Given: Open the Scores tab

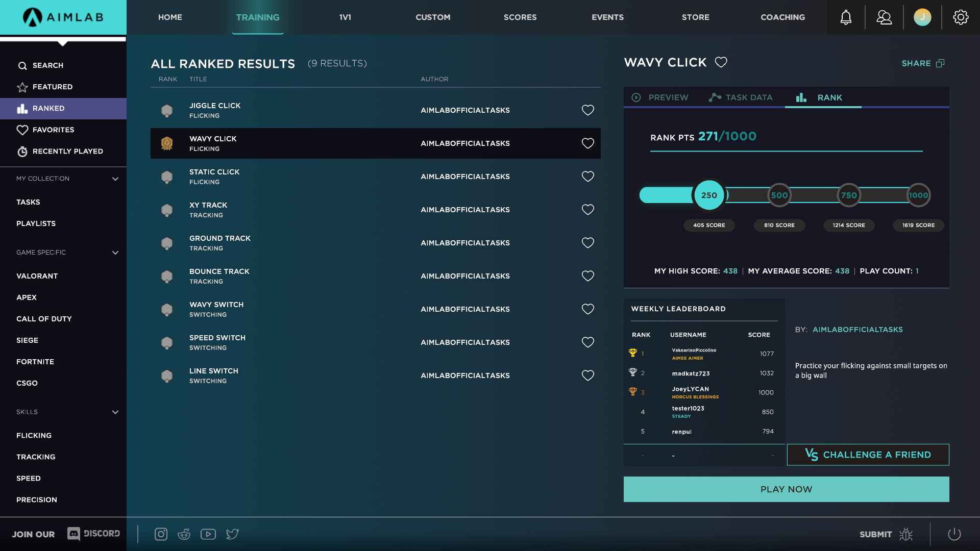Looking at the screenshot, I should 520,17.
